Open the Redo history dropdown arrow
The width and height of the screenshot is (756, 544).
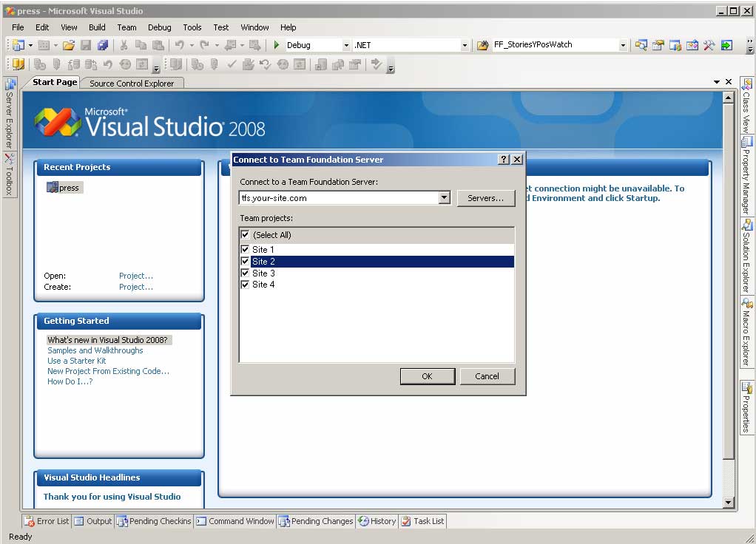click(217, 45)
